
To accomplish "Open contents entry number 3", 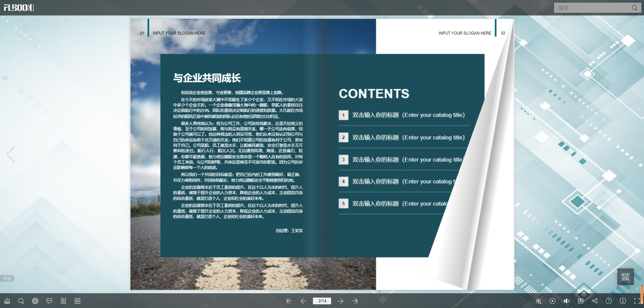I will (401, 160).
